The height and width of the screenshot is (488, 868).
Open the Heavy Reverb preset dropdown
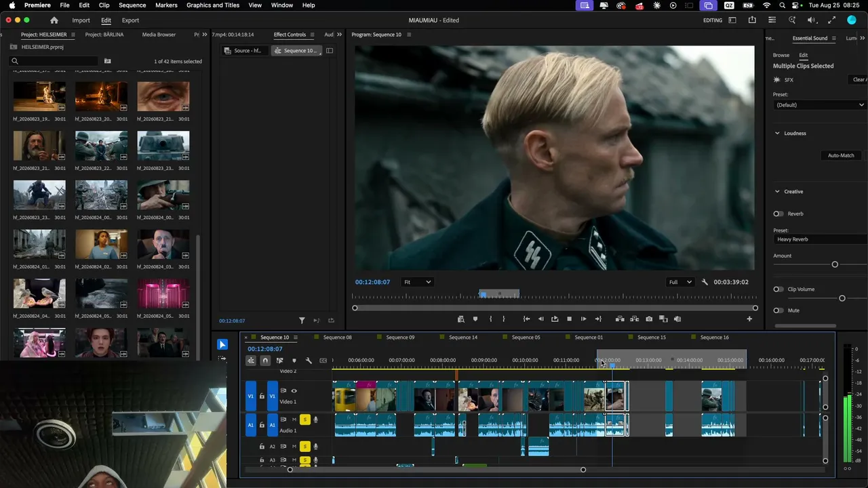pyautogui.click(x=821, y=239)
